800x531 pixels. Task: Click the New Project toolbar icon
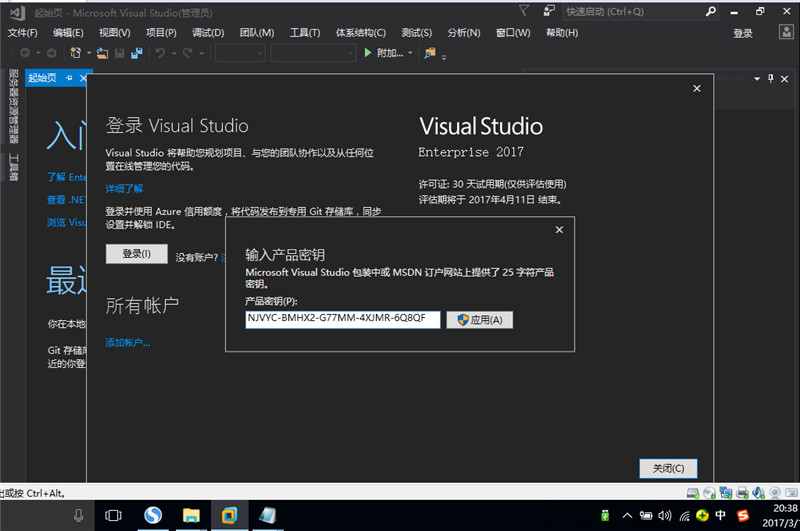coord(76,53)
